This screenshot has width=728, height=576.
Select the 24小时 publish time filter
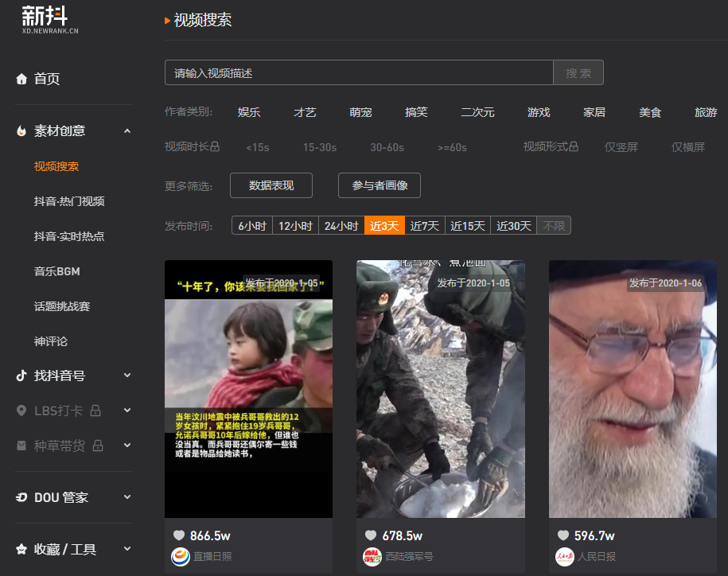341,225
